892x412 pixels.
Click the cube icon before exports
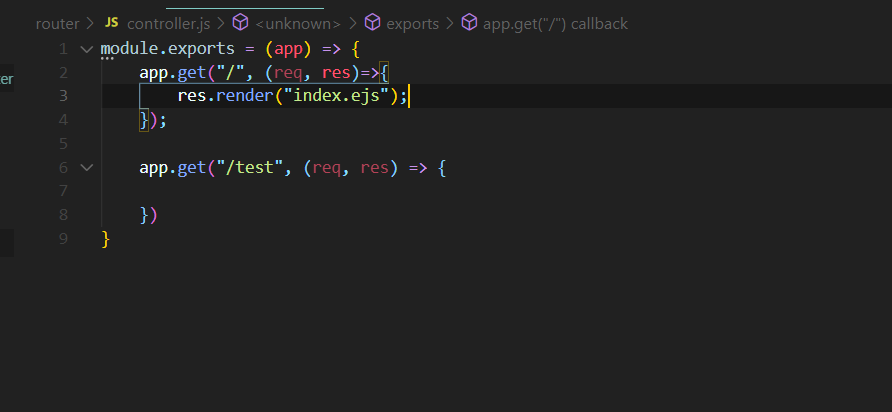click(372, 23)
